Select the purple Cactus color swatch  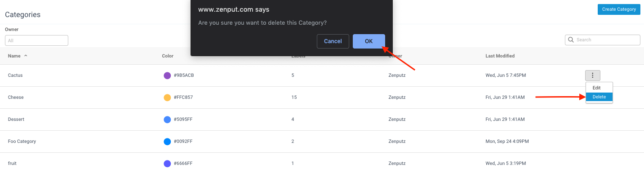167,75
